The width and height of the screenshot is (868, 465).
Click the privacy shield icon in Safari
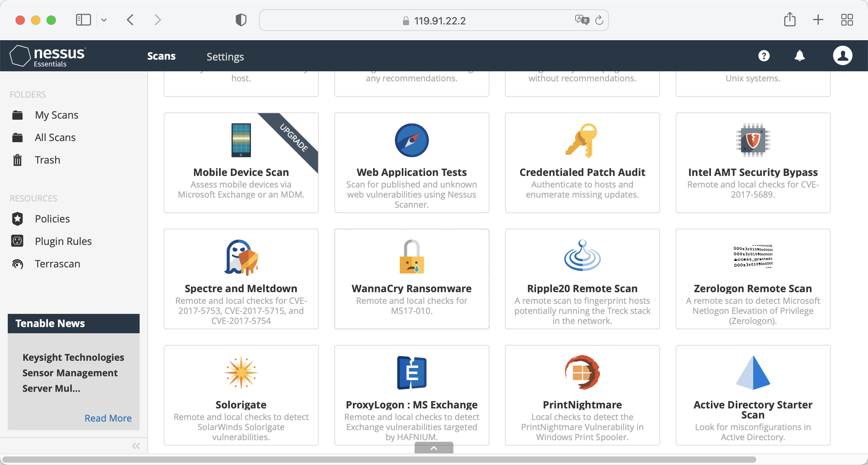(x=241, y=20)
